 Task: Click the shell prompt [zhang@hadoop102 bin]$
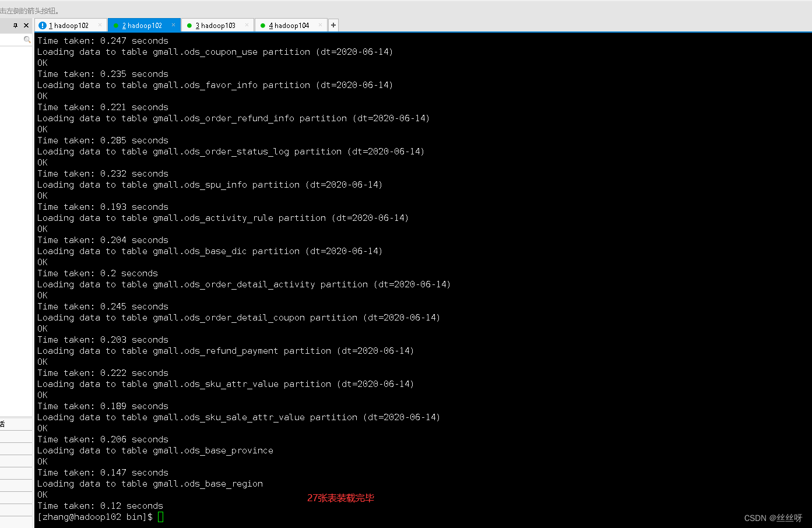(95, 517)
